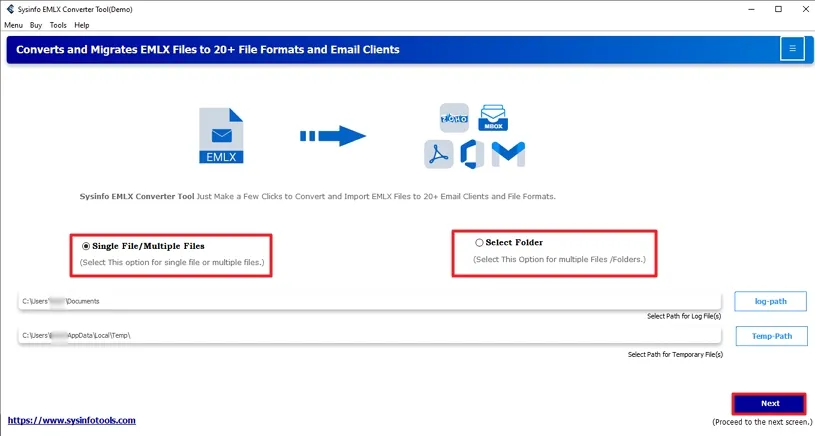
Task: Click '(Proceed to the next screen.)' text
Action: [762, 422]
